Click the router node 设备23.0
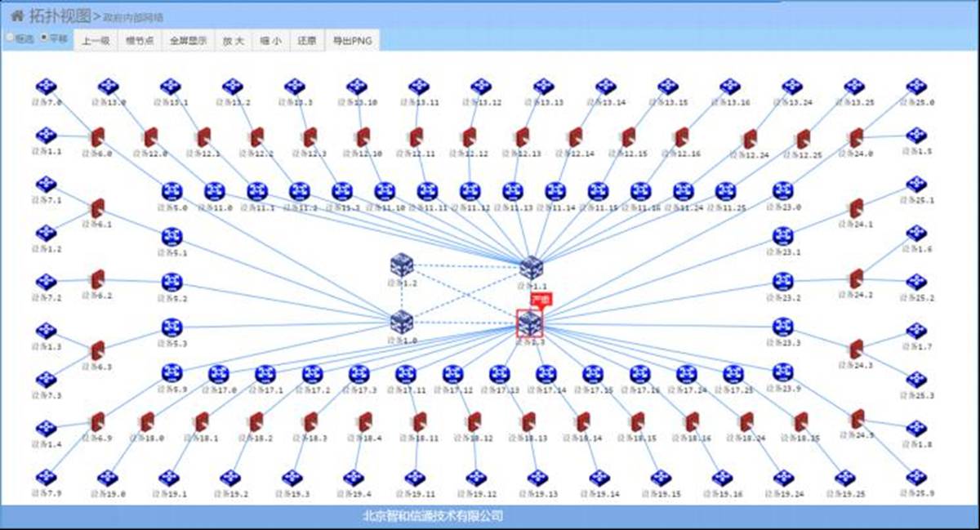980x530 pixels. coord(782,191)
